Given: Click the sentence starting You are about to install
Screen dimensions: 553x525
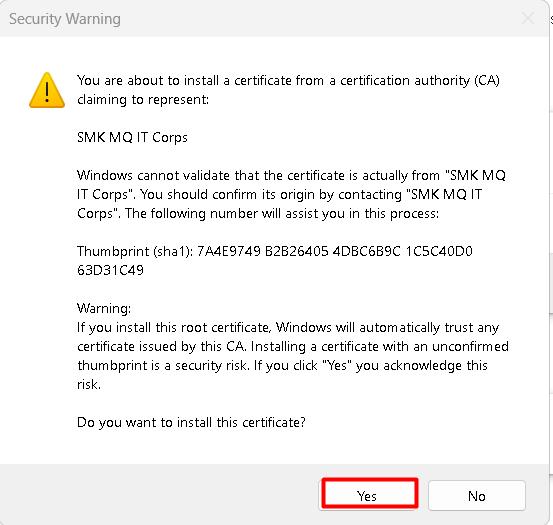Looking at the screenshot, I should (x=288, y=90).
